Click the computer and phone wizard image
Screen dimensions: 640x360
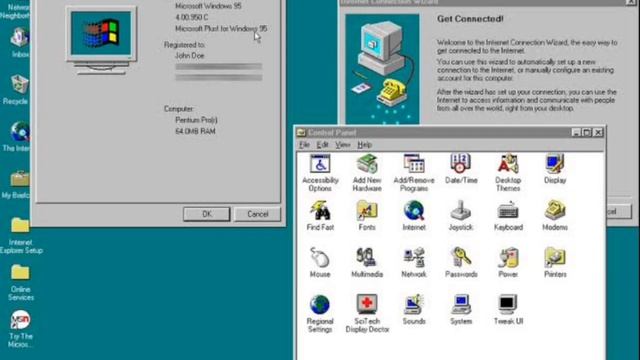[x=382, y=69]
